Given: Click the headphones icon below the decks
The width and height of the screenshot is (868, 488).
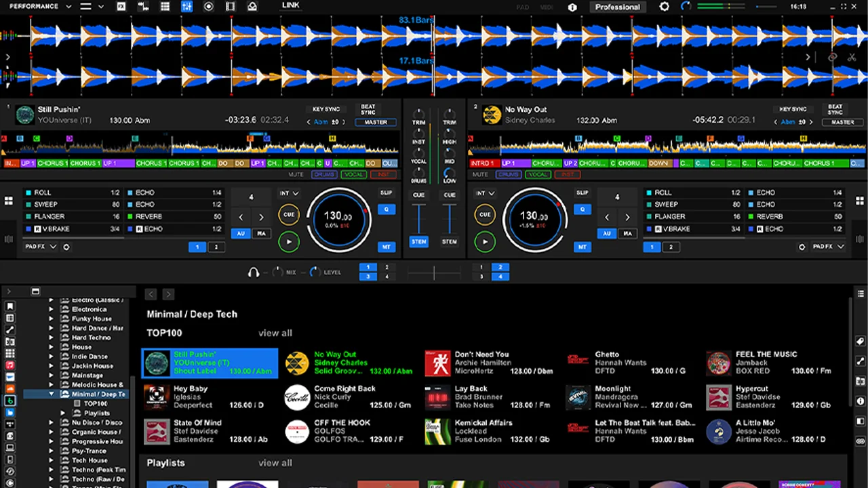Looking at the screenshot, I should click(x=254, y=272).
